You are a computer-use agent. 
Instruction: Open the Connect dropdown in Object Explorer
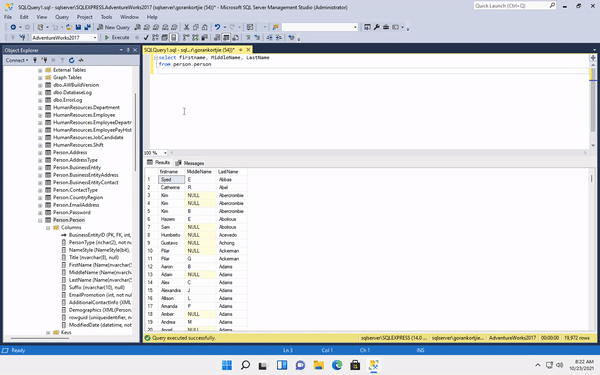(x=16, y=60)
